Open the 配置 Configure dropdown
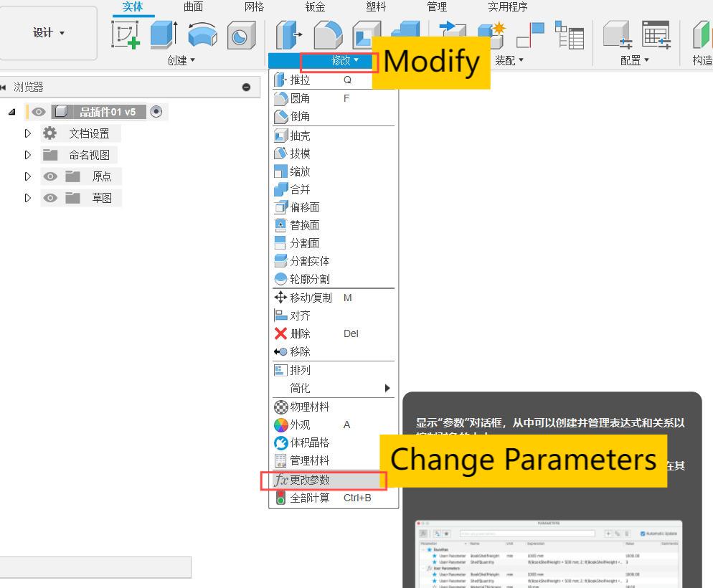 point(634,60)
